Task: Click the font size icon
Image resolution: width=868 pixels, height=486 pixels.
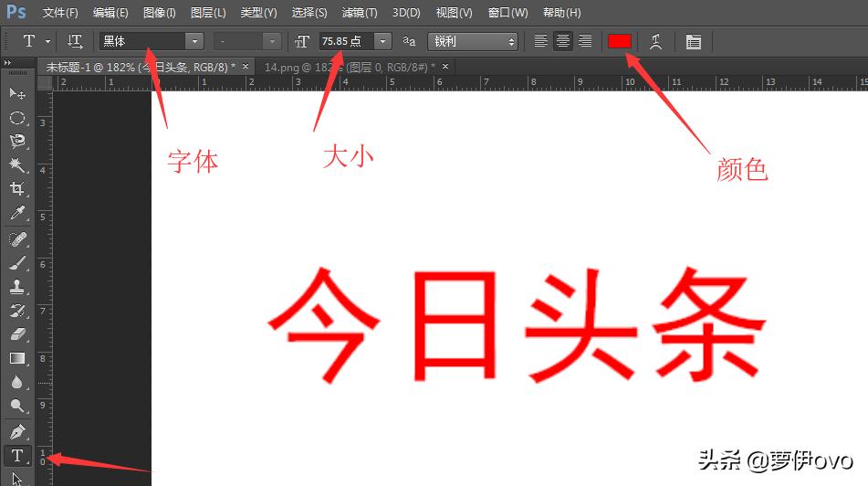Action: point(302,41)
